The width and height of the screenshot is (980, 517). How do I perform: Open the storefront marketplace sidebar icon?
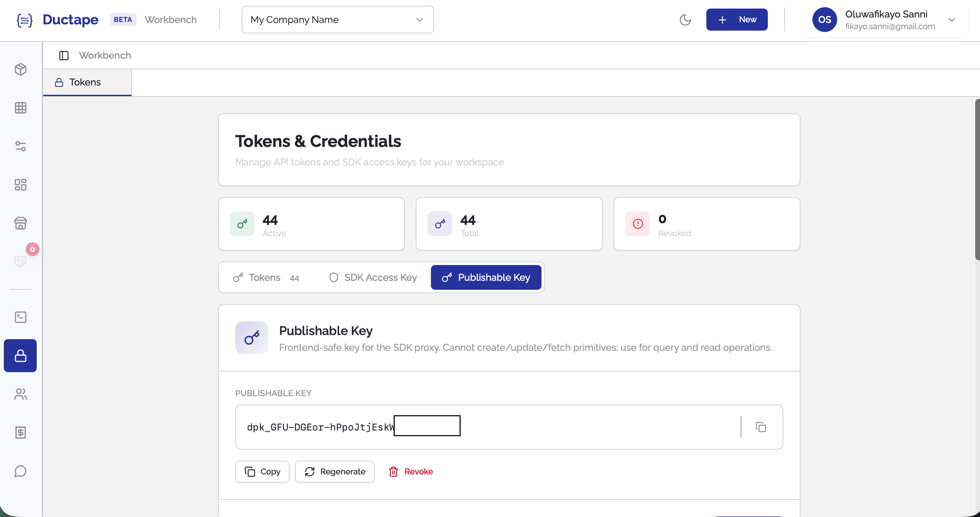(x=21, y=223)
